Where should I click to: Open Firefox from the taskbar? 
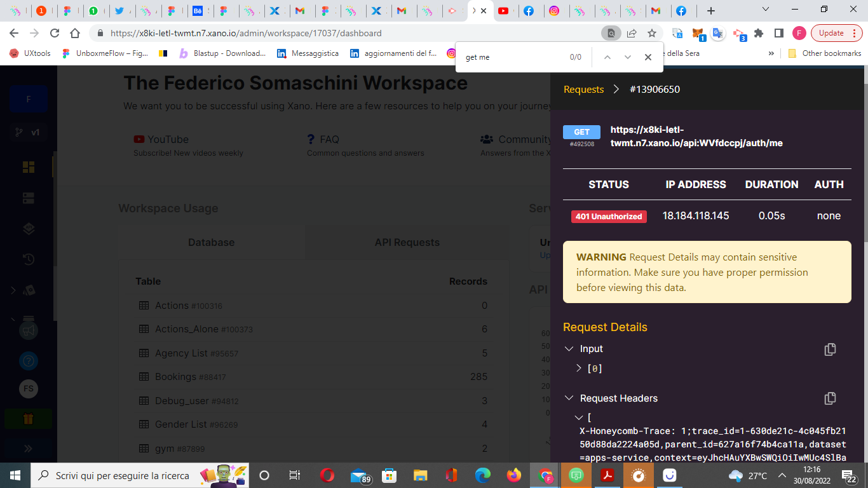point(514,475)
